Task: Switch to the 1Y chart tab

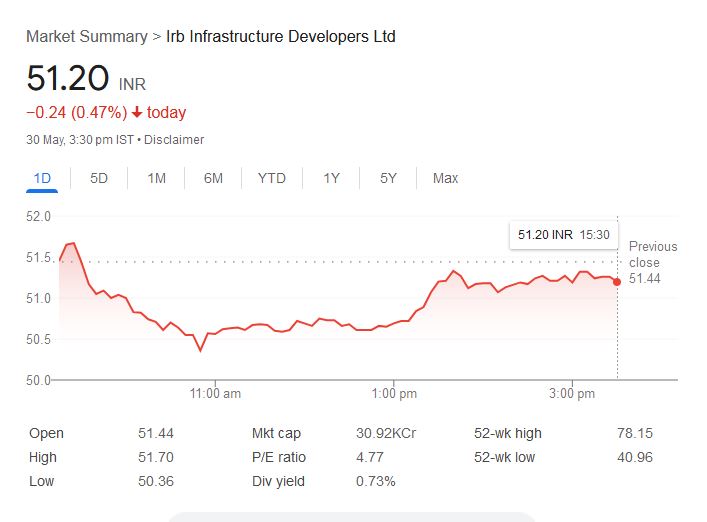Action: [331, 178]
